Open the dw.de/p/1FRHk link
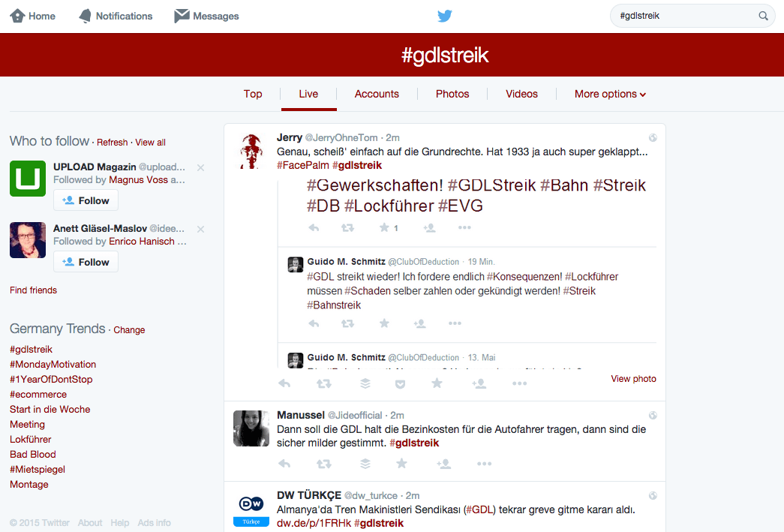The image size is (784, 532). 314,523
